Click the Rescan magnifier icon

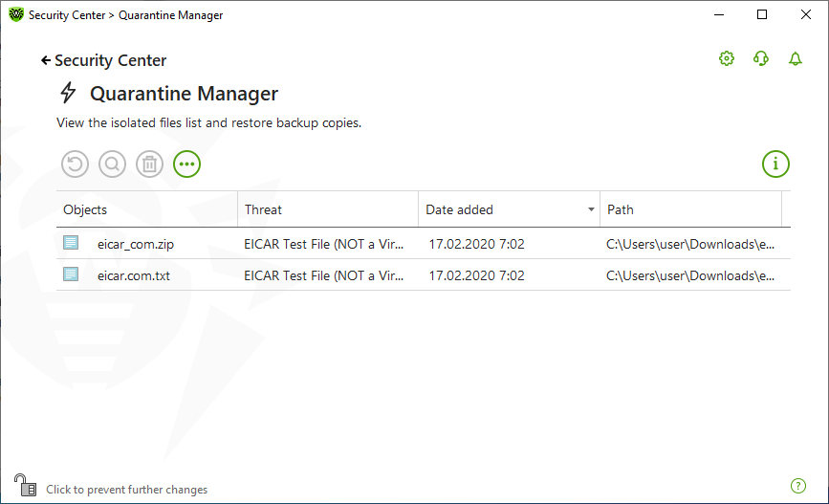[112, 164]
